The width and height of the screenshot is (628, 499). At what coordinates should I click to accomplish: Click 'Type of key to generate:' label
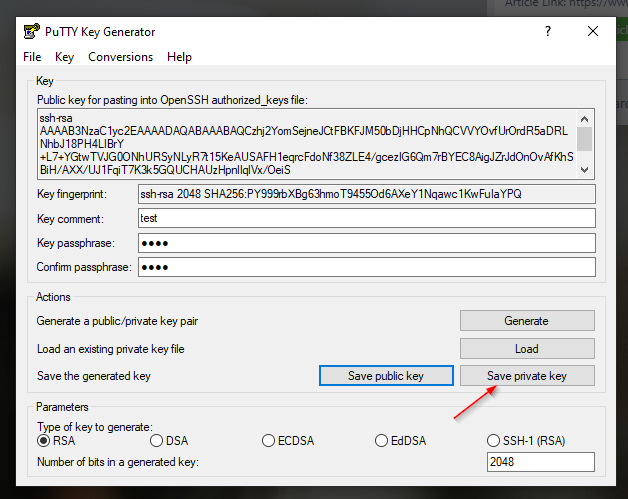[x=95, y=427]
